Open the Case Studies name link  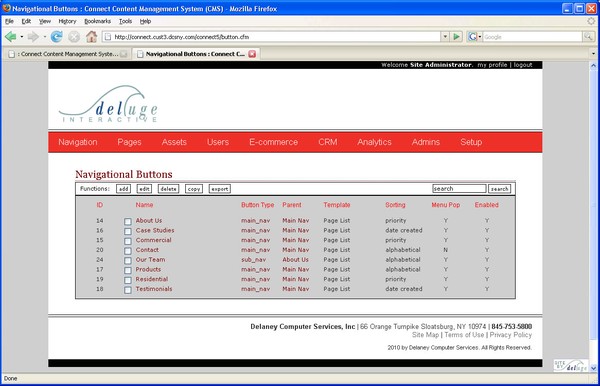[155, 230]
